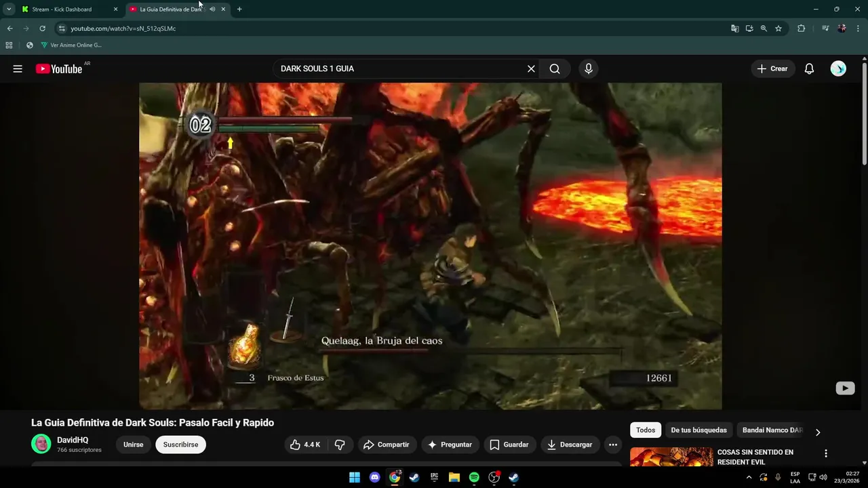Viewport: 868px width, 488px height.
Task: View site information icon in address bar
Action: 62,28
